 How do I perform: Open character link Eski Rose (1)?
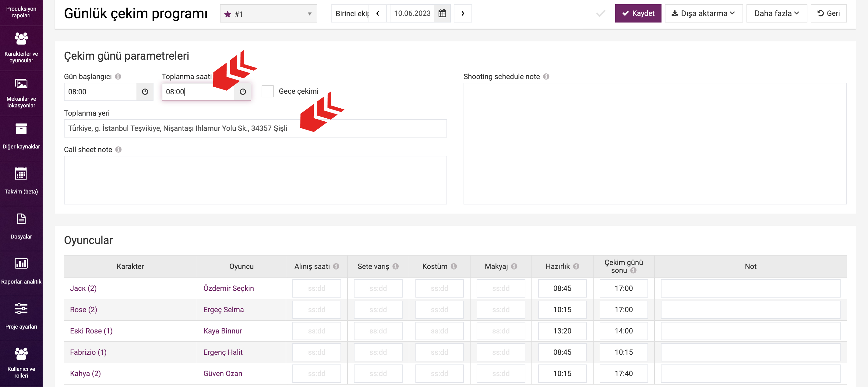91,331
